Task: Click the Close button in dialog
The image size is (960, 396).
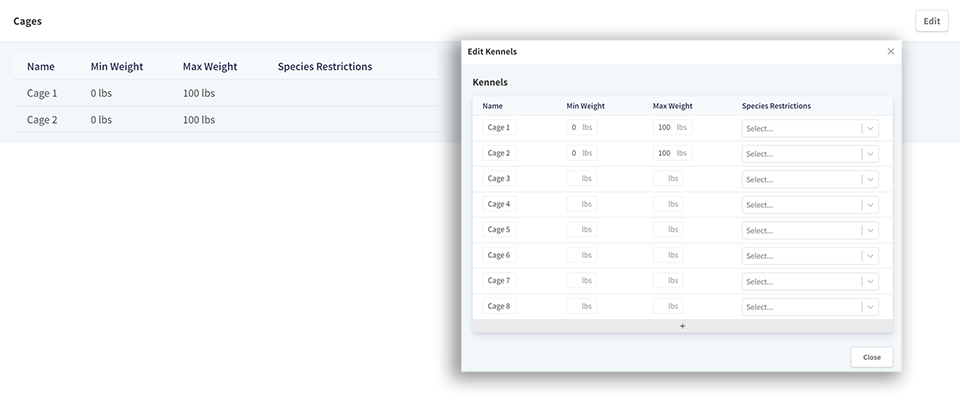Action: pos(871,357)
